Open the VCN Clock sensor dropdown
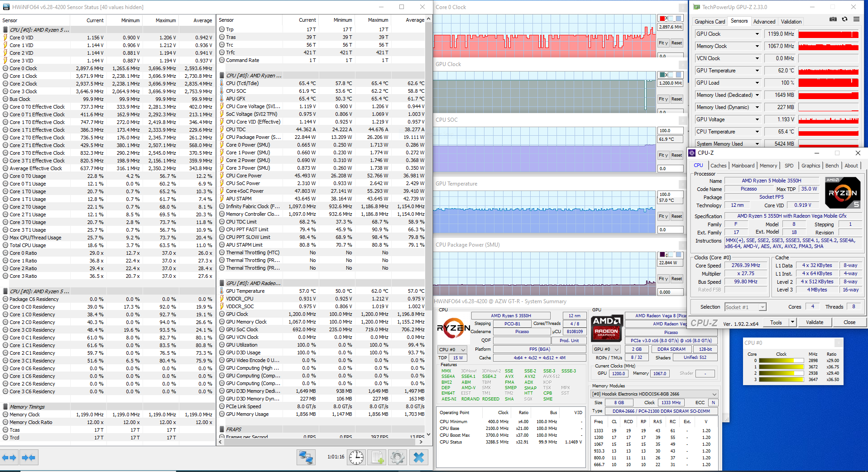 (757, 58)
